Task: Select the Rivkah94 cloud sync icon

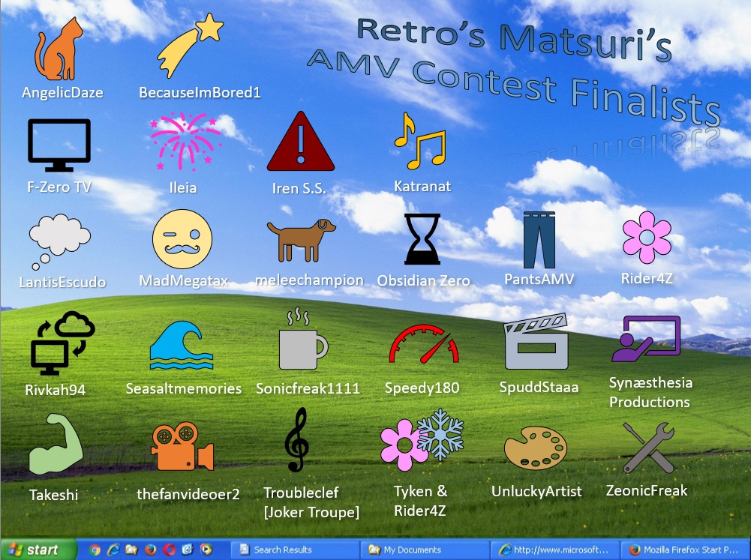Action: click(63, 343)
